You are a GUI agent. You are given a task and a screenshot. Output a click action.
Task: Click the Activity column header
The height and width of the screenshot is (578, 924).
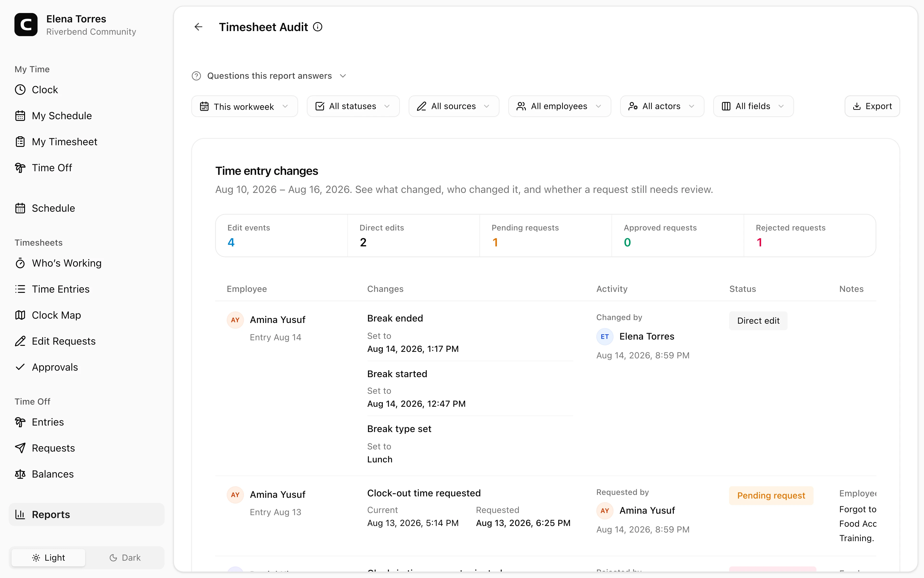point(612,289)
